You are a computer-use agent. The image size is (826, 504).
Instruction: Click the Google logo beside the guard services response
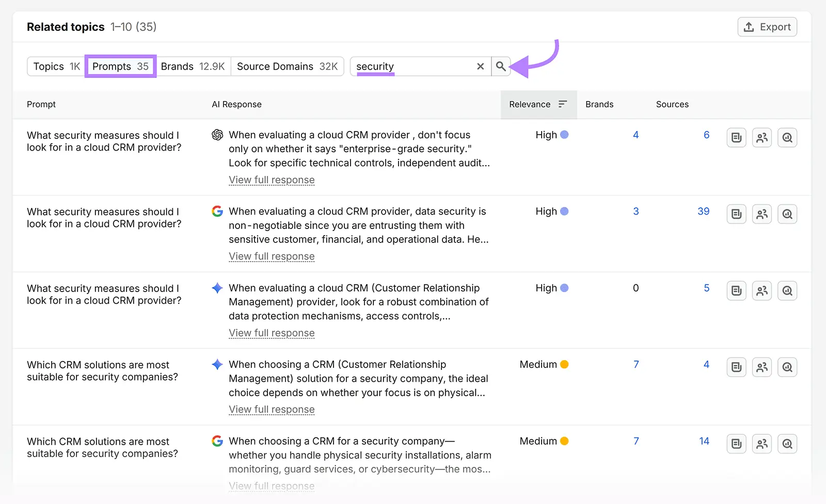point(217,441)
